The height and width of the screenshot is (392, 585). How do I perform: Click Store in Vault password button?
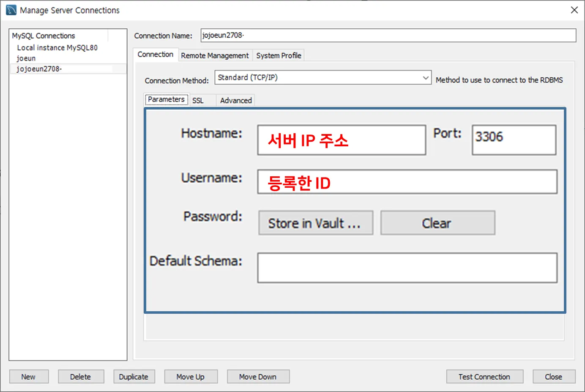[316, 223]
